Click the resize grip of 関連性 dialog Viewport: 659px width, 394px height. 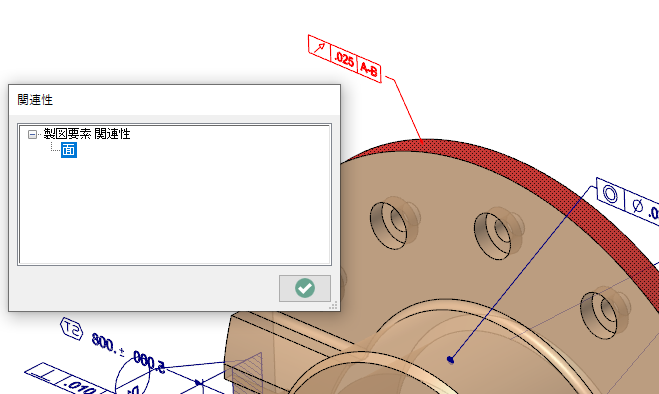(333, 305)
